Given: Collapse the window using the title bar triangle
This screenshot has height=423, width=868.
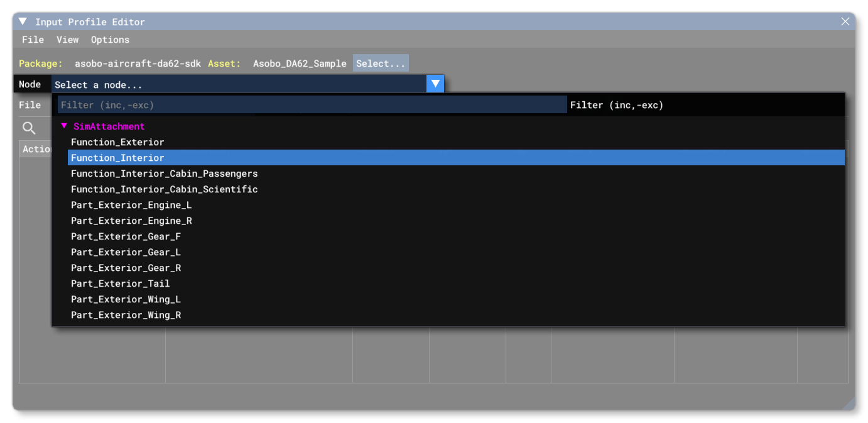Looking at the screenshot, I should [x=22, y=21].
